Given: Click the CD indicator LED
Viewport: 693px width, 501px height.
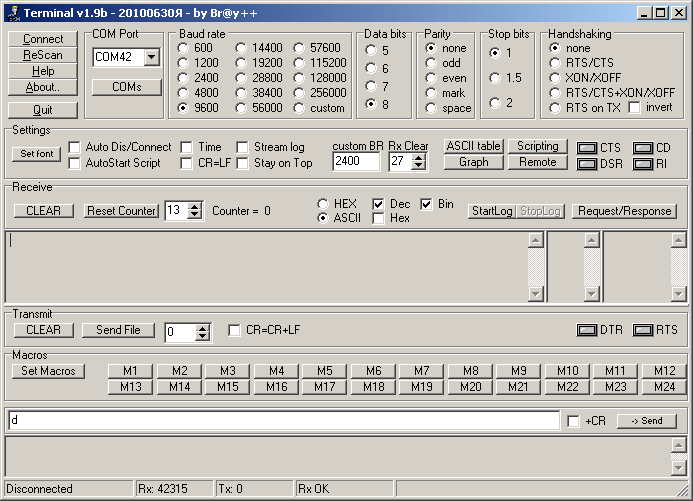Looking at the screenshot, I should 643,148.
